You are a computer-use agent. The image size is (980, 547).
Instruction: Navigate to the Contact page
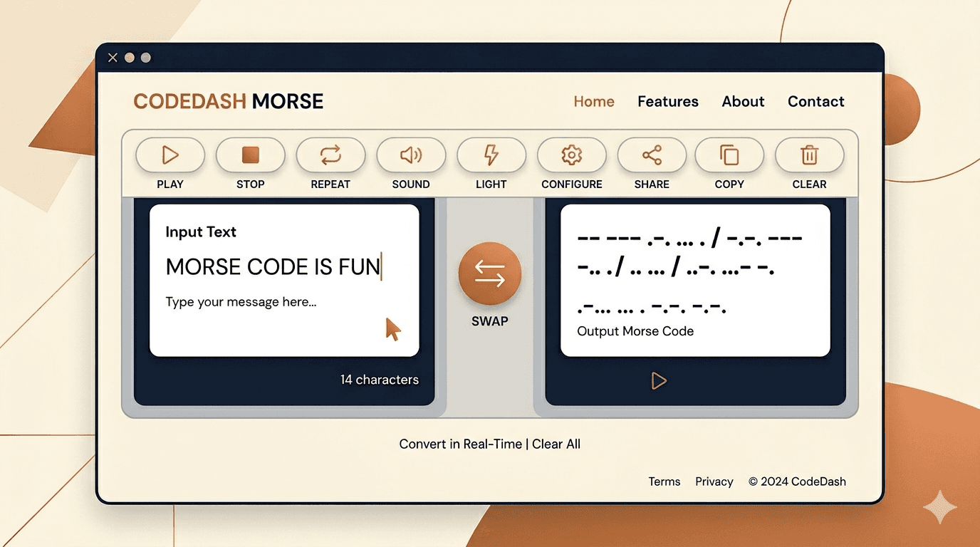(x=815, y=102)
